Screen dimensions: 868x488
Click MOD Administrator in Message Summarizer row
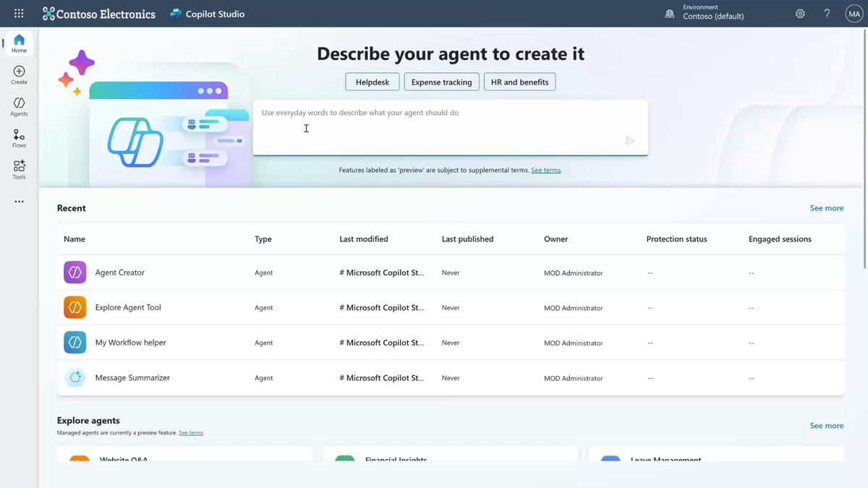pyautogui.click(x=574, y=378)
